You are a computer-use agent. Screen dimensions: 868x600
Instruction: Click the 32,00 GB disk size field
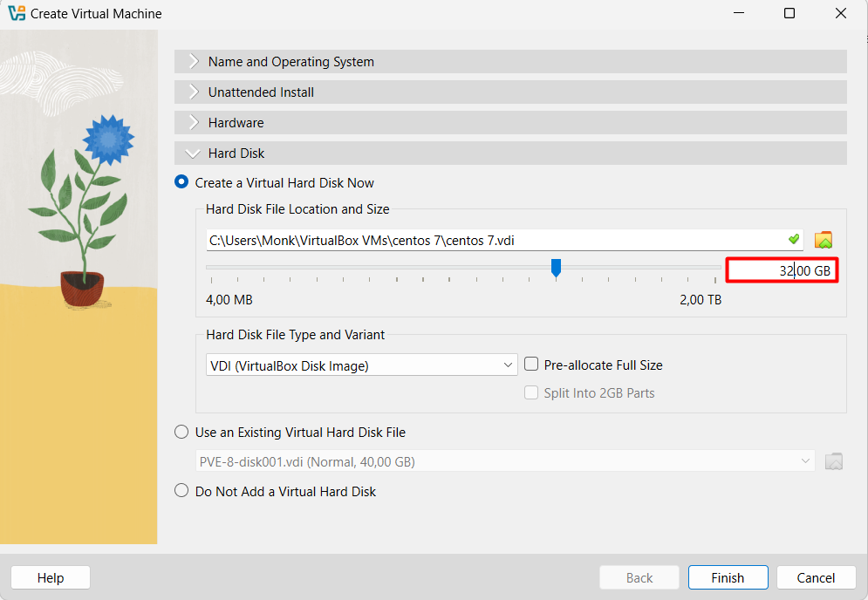(782, 271)
